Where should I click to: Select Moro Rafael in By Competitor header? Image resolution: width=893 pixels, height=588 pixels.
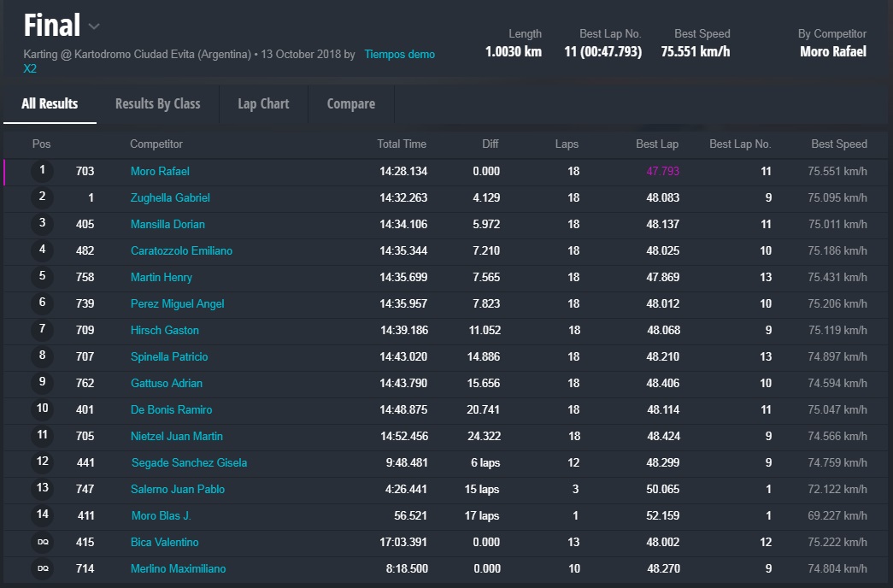pos(832,52)
